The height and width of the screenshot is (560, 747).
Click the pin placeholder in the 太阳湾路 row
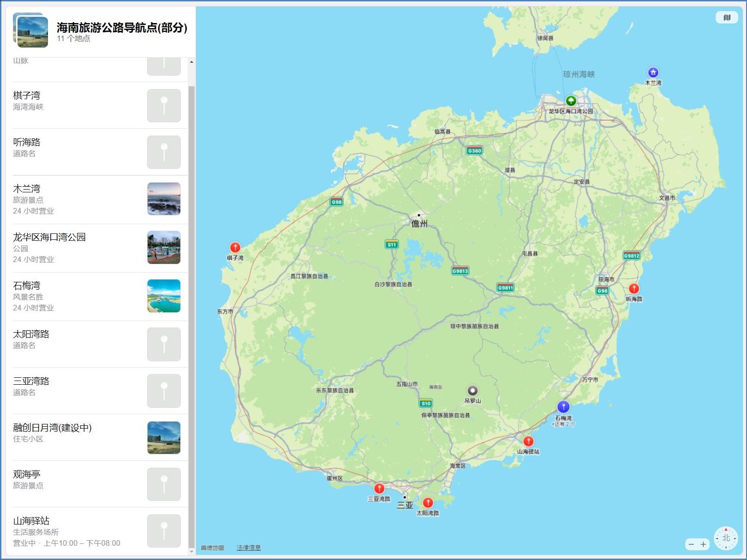click(164, 345)
